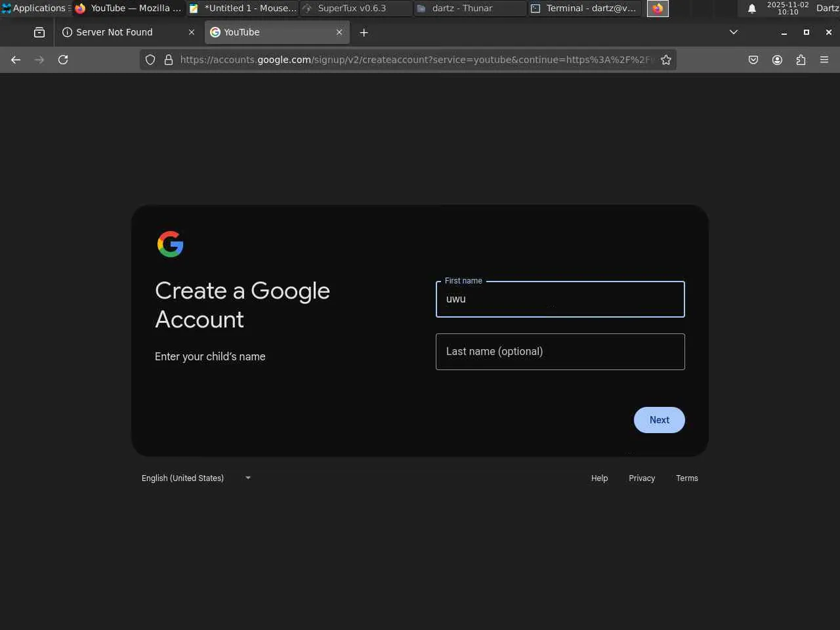The width and height of the screenshot is (840, 630).
Task: Click the Next button
Action: coord(659,420)
